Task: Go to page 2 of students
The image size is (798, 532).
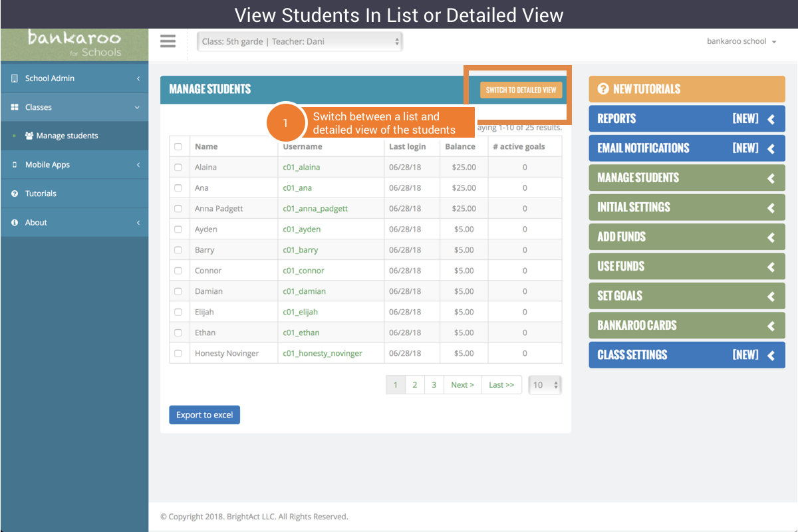Action: coord(414,385)
